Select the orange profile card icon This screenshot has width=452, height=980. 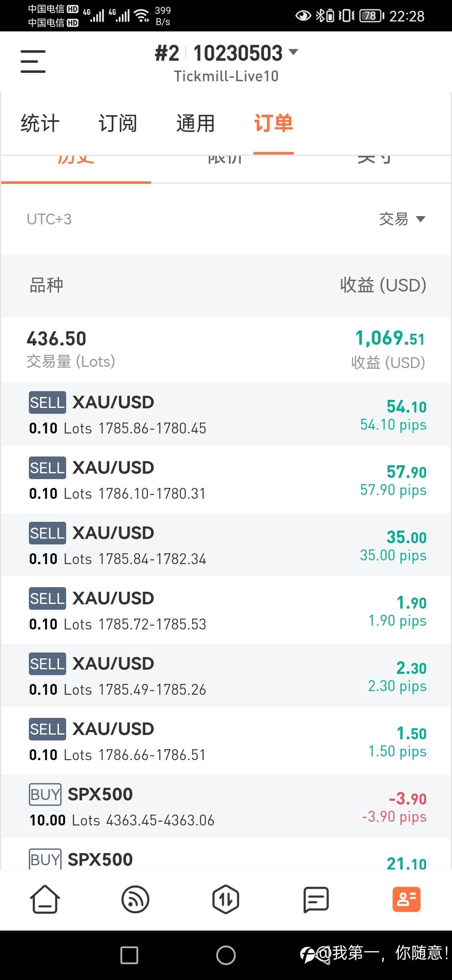406,899
